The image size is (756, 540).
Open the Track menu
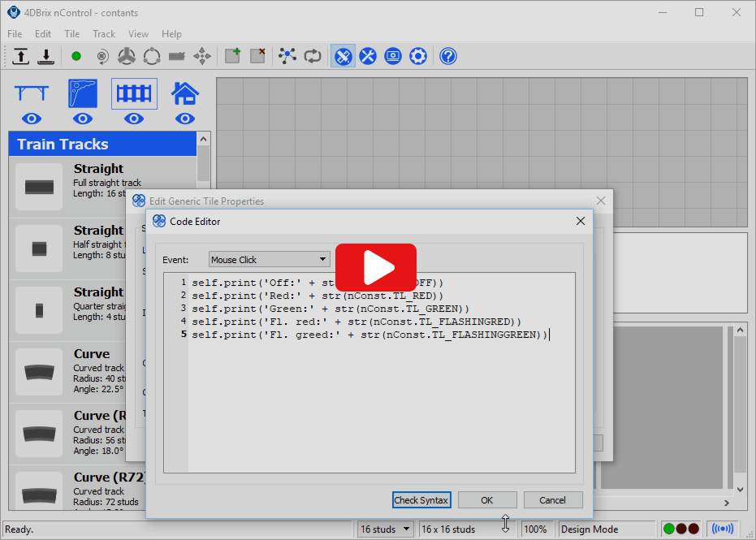coord(104,34)
